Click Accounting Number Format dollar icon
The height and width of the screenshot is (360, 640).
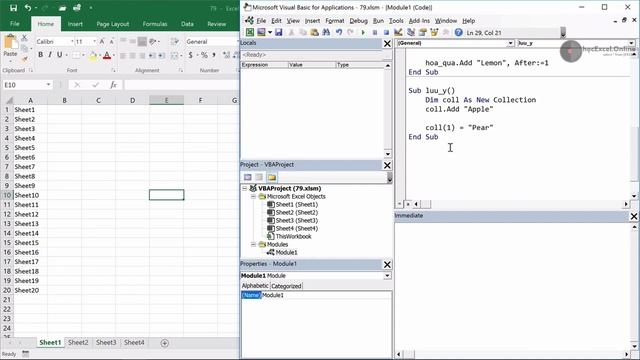click(x=190, y=55)
